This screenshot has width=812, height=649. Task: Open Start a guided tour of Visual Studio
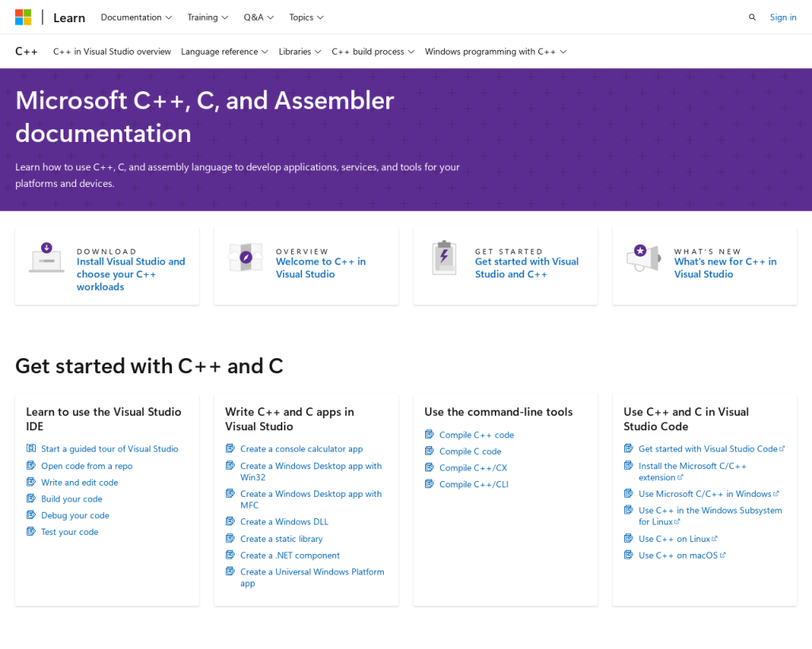click(x=109, y=449)
